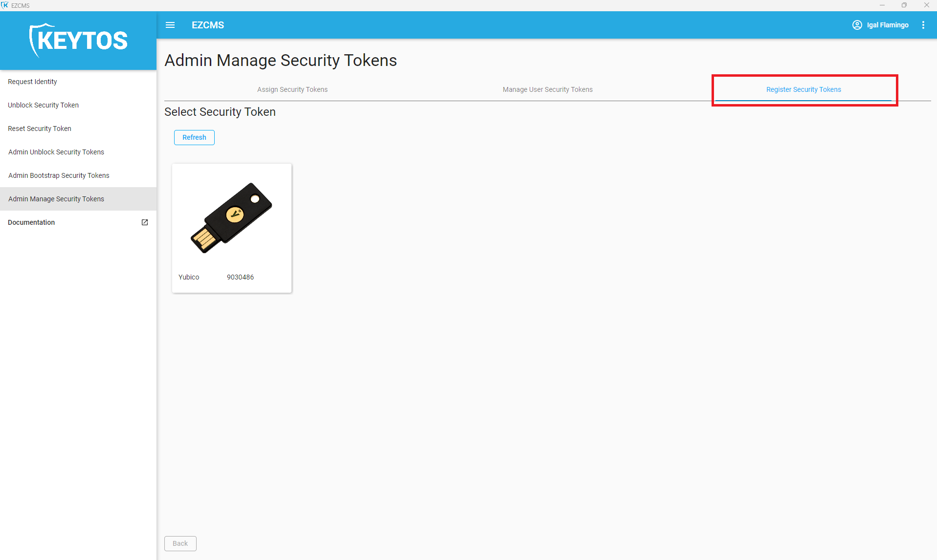Select the YubiKey token image
937x560 pixels.
(231, 218)
